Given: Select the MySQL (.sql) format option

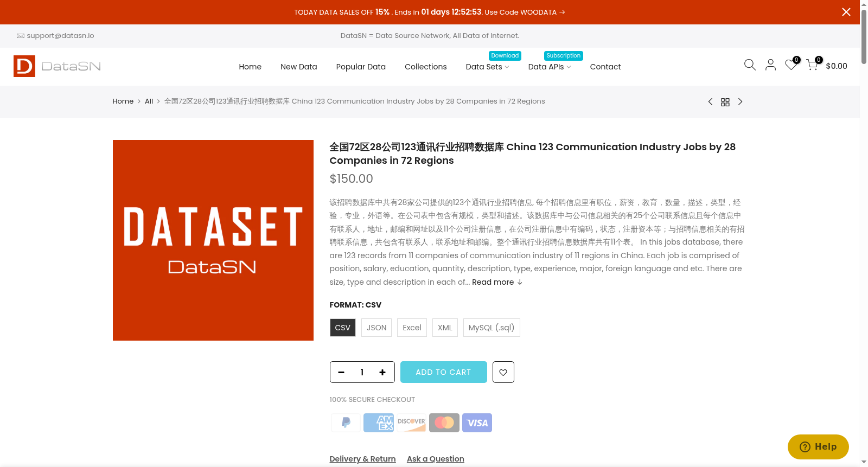Looking at the screenshot, I should (492, 328).
